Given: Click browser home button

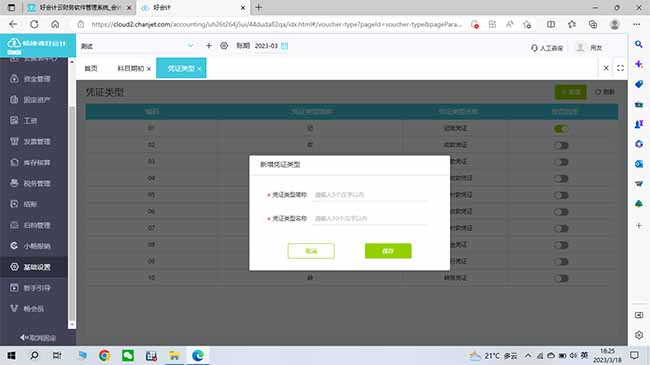Looking at the screenshot, I should pyautogui.click(x=55, y=24).
